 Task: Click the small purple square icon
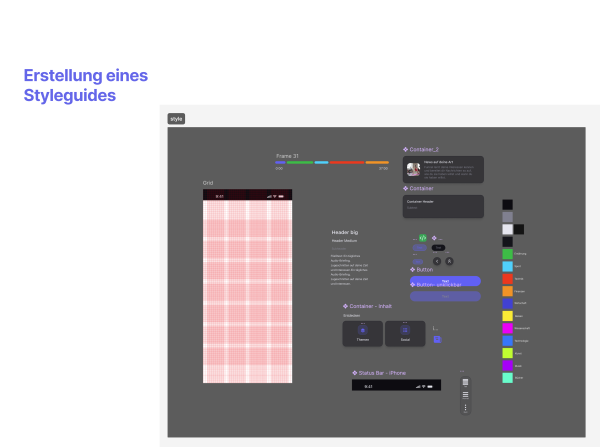[436, 340]
